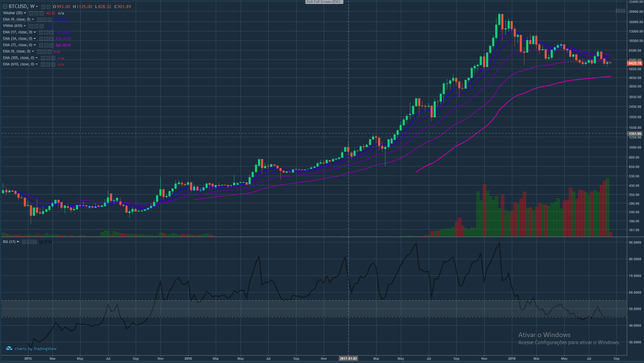Remove the RSI (17) indicator
644x363 pixels.
(35, 242)
